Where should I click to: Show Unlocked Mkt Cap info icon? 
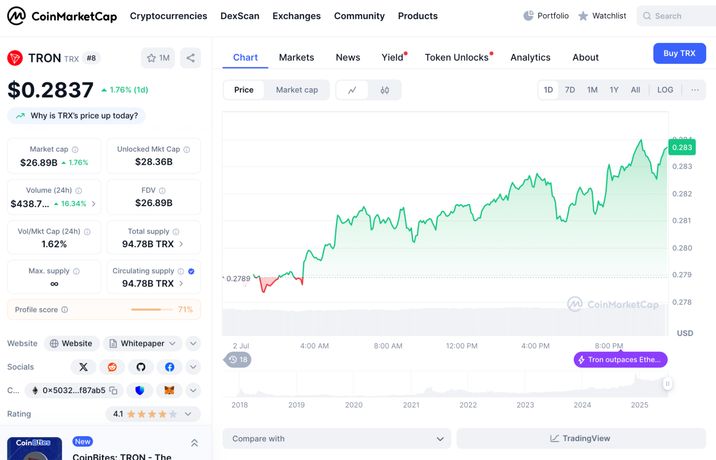point(187,149)
